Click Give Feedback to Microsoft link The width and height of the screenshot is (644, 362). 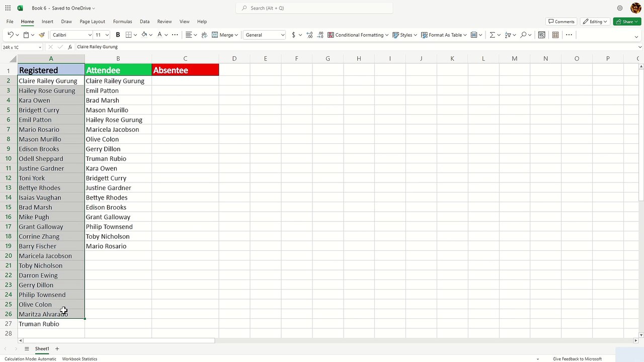577,359
